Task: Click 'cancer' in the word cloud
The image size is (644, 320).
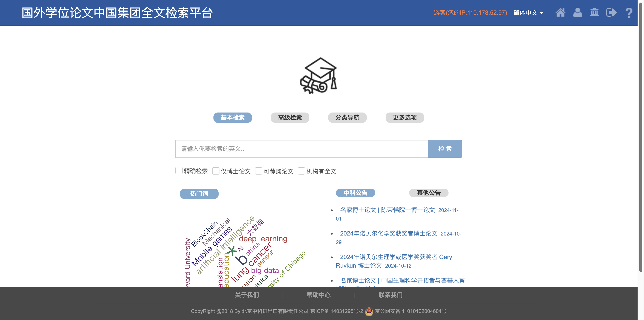Action: (x=260, y=254)
